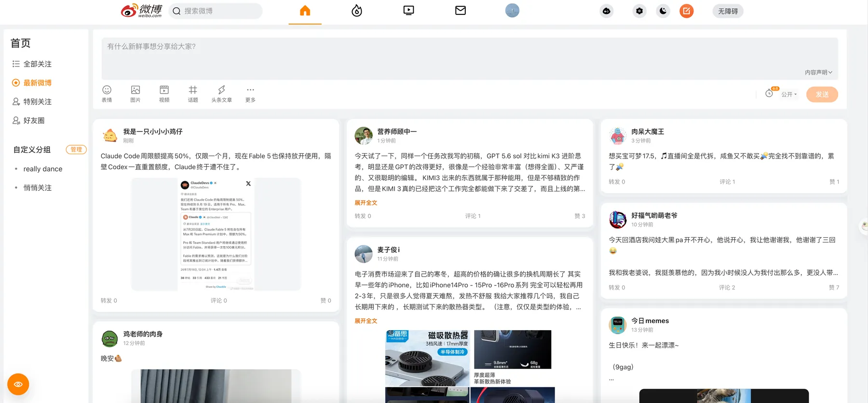The height and width of the screenshot is (403, 868).
Task: Like the 肉呆大魔王 post
Action: pos(834,182)
